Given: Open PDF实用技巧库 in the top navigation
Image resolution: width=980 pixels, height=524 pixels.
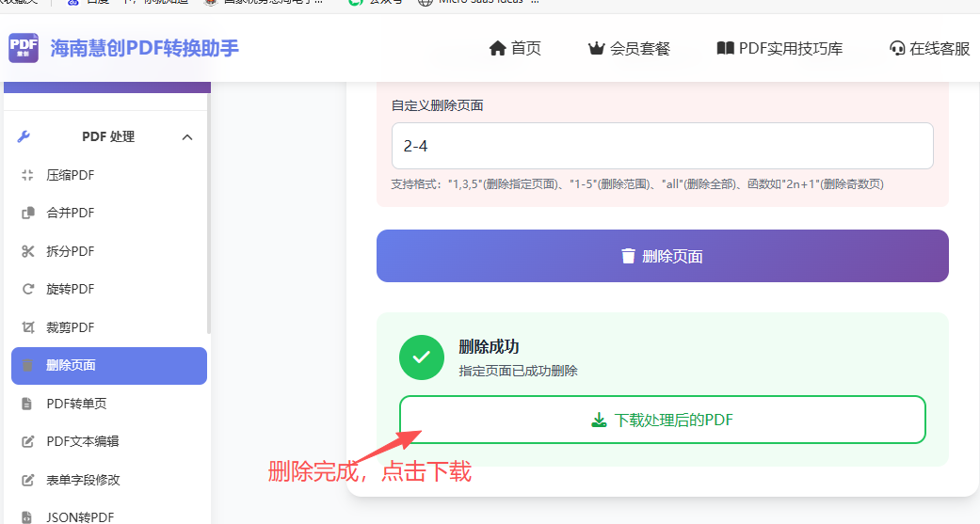Looking at the screenshot, I should (791, 48).
